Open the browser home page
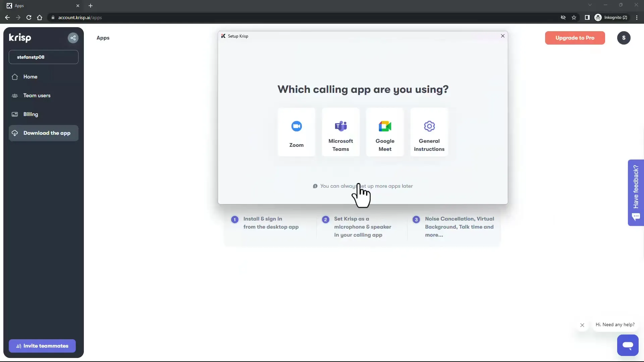Viewport: 644px width, 362px height. tap(40, 17)
